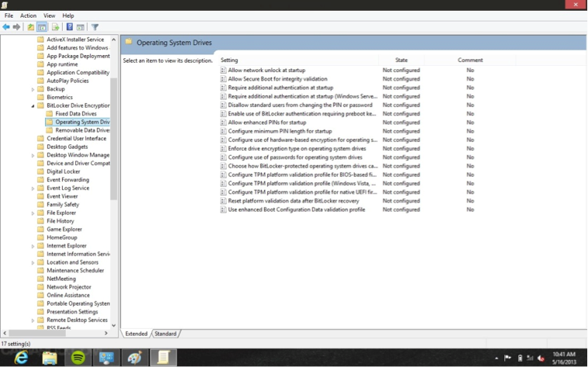Open Control Panel taskbar icon

[x=106, y=358]
